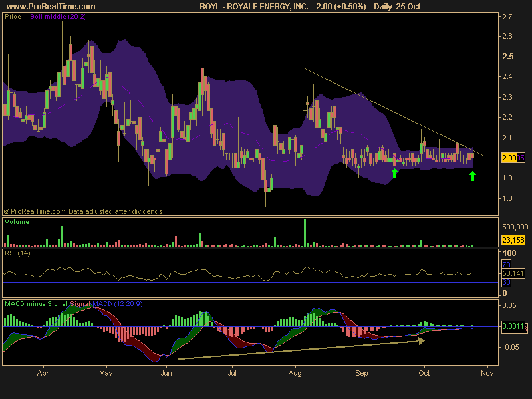532x399 pixels.
Task: Click the blue 30 oversold level label
Action: 506,282
